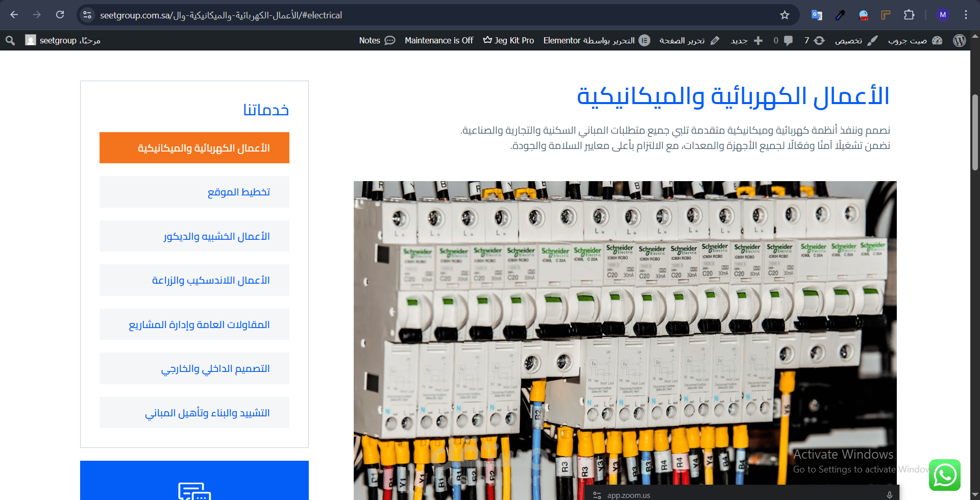The image size is (980, 500).
Task: Open 'التصميم الداخلي والخارجي' service link
Action: click(194, 368)
